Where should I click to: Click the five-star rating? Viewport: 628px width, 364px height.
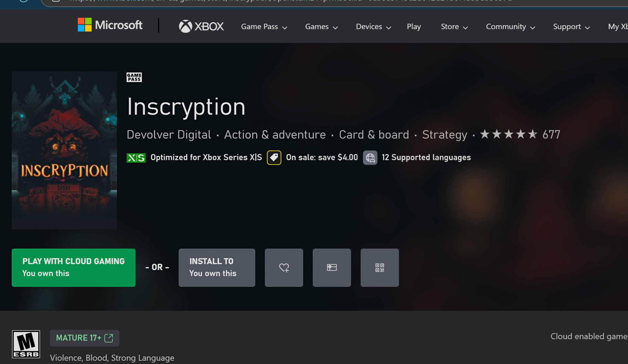coord(509,134)
